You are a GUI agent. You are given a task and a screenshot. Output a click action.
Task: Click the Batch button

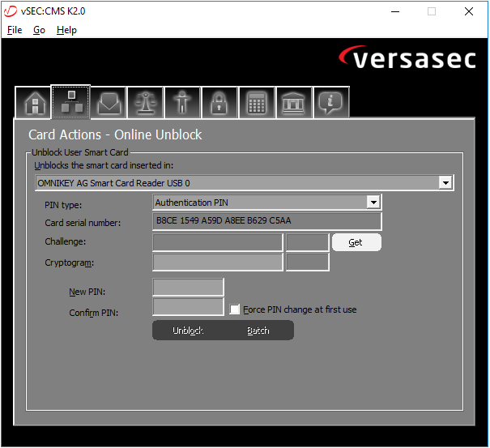[x=258, y=331]
